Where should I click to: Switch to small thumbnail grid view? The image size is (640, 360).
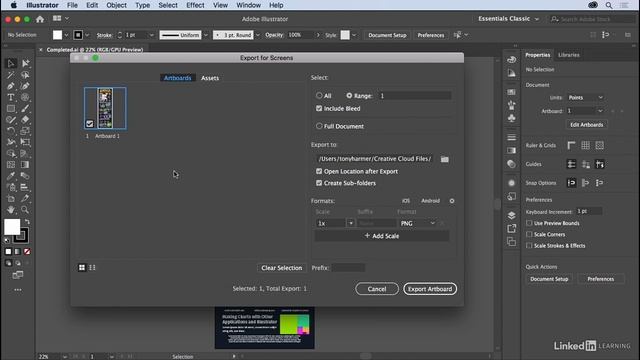(82, 268)
